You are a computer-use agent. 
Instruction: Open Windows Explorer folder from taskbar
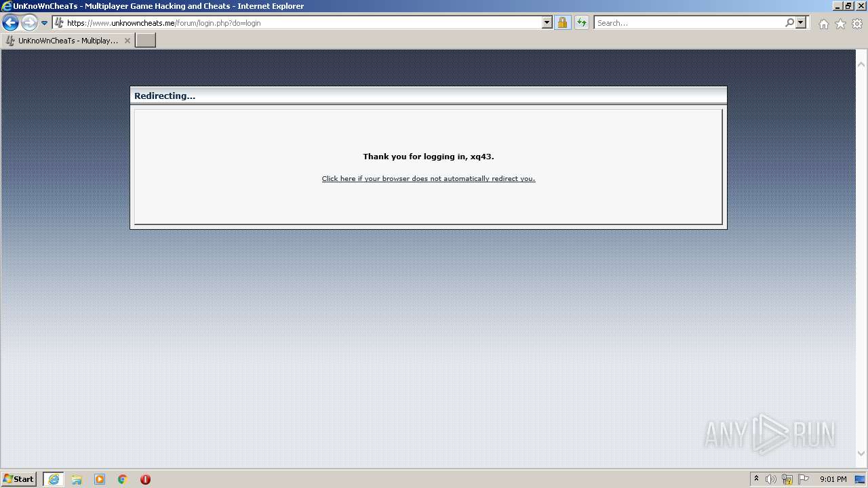77,479
